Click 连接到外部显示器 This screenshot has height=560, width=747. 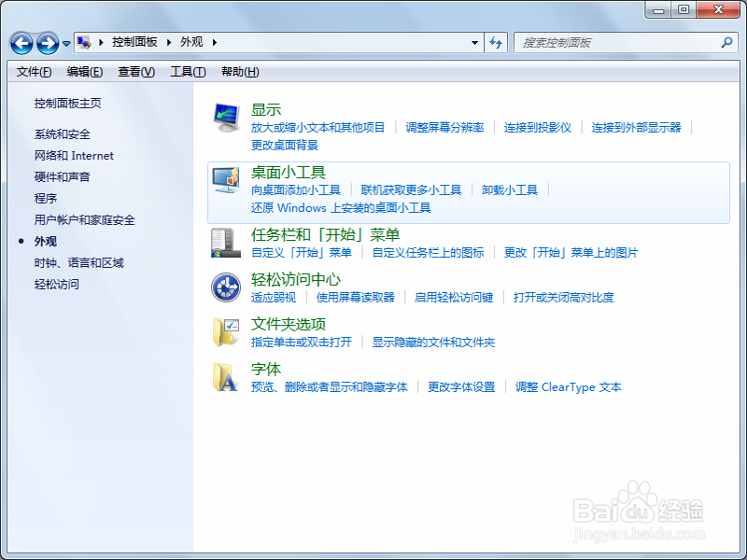pyautogui.click(x=637, y=128)
